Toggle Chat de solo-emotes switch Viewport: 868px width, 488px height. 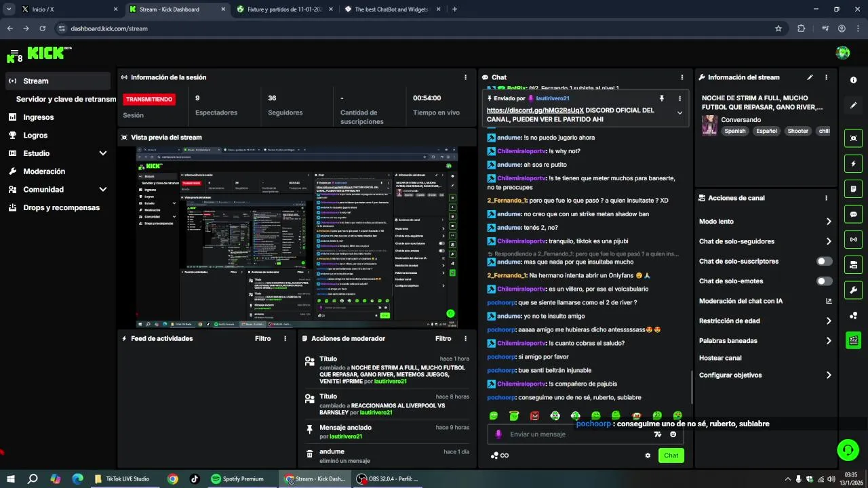(825, 281)
